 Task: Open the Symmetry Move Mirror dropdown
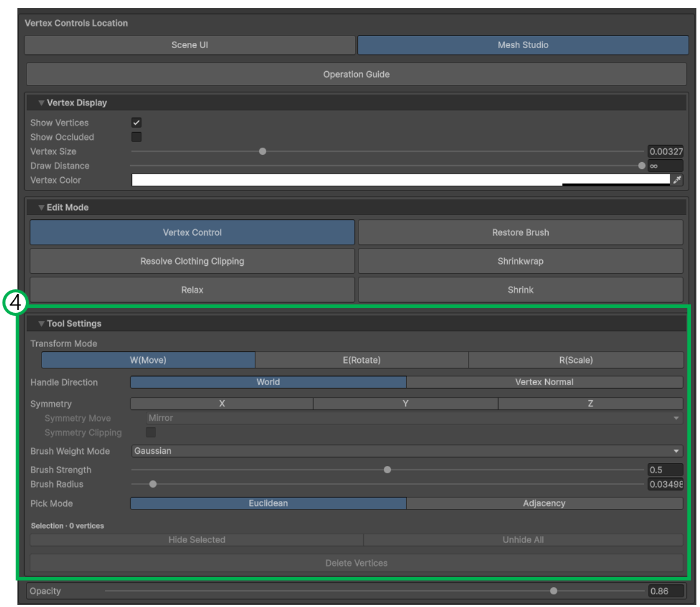(414, 418)
